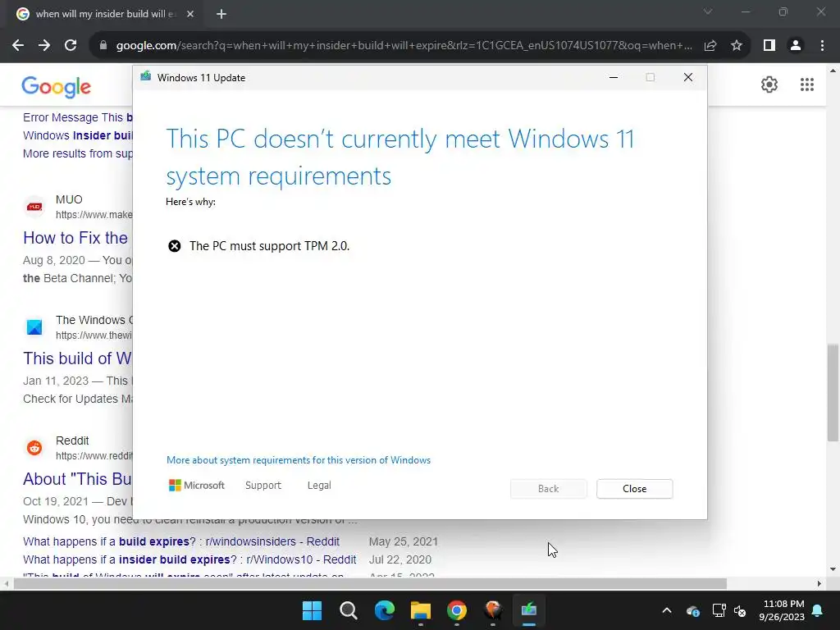Show hidden system tray icons
840x630 pixels.
point(666,610)
